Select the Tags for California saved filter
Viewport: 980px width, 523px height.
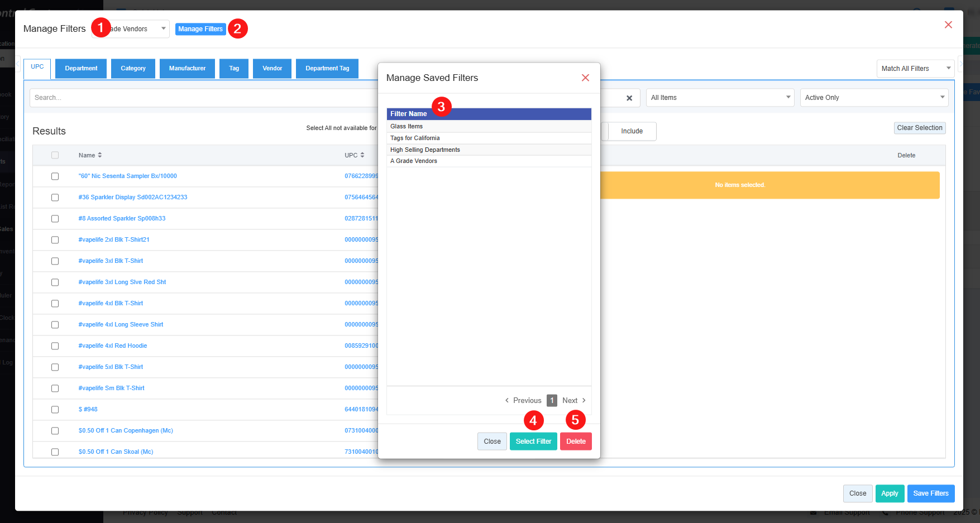click(489, 138)
